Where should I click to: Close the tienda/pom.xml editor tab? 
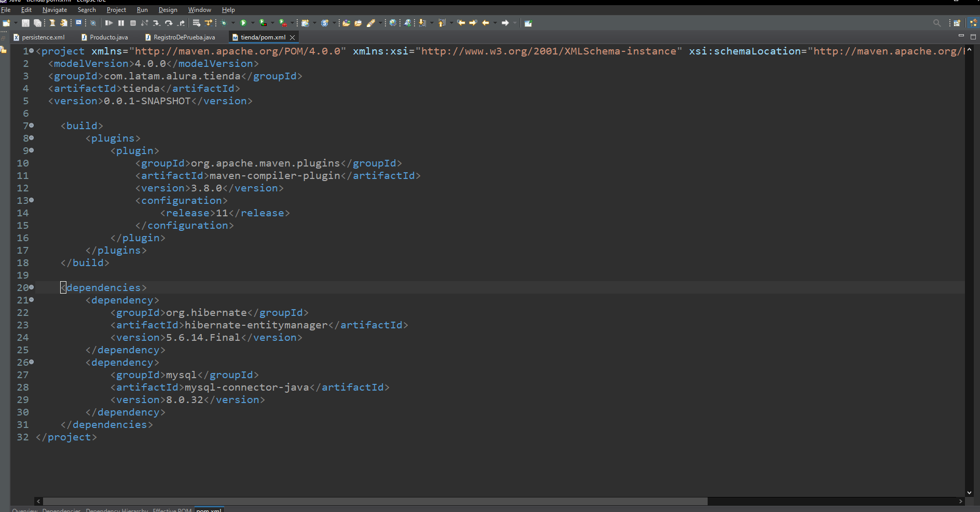coord(293,37)
